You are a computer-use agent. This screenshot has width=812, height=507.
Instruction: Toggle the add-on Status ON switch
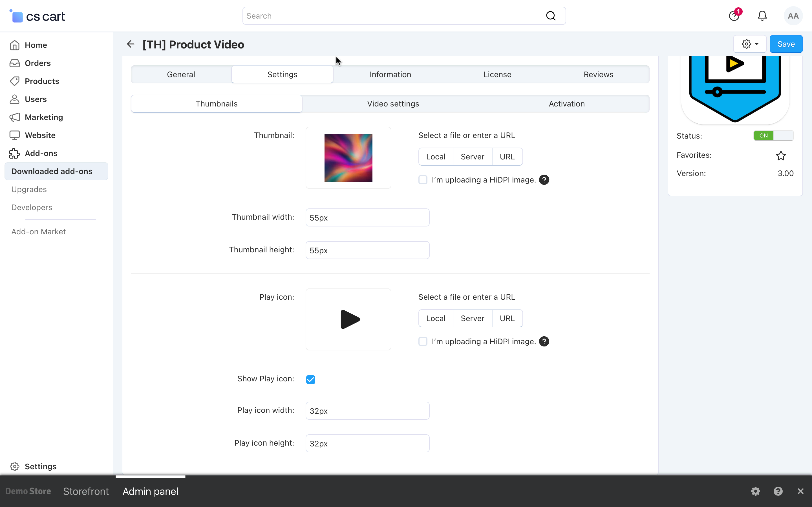(x=773, y=135)
